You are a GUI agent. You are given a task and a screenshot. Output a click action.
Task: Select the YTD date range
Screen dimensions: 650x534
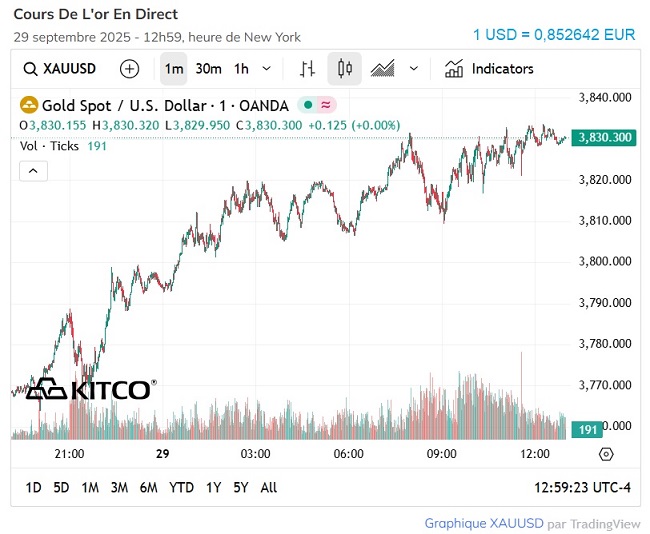click(181, 487)
